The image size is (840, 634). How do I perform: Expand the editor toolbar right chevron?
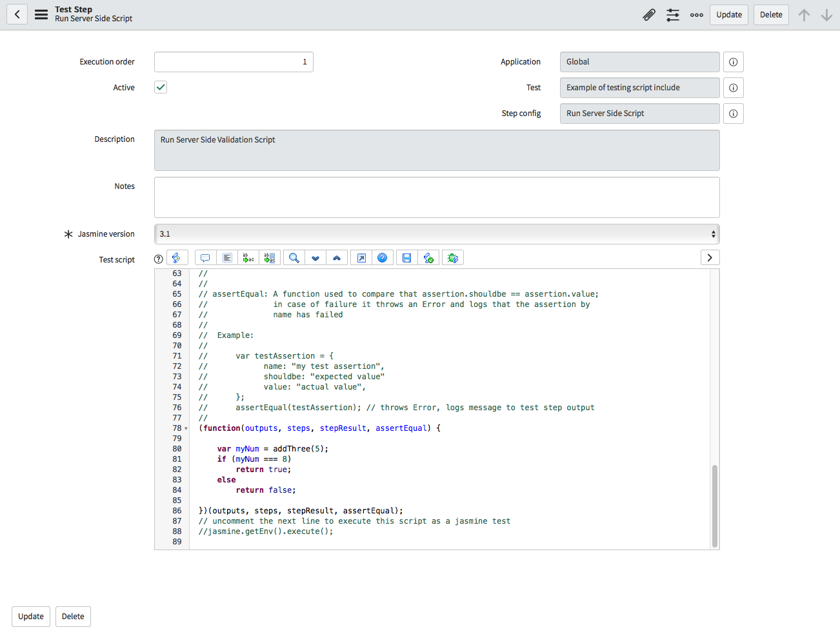tap(710, 257)
